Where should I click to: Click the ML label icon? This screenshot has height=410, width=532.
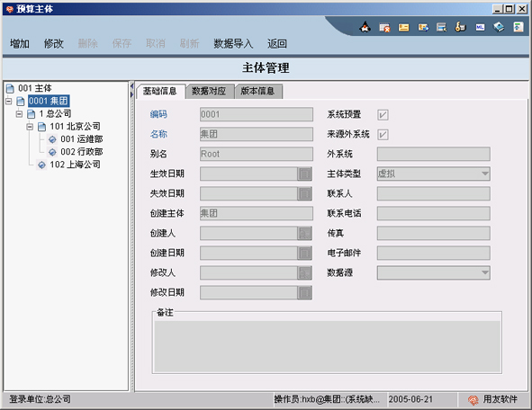pyautogui.click(x=480, y=27)
